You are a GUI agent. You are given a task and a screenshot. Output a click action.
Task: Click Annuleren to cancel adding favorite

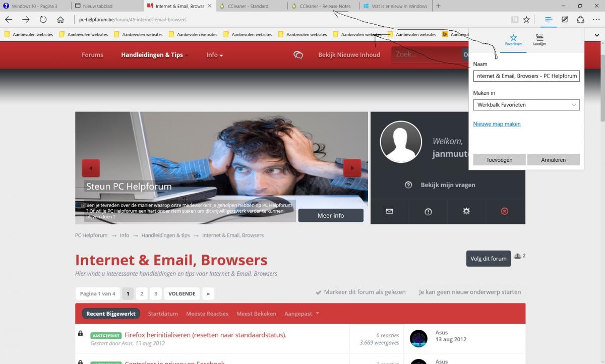click(x=553, y=160)
